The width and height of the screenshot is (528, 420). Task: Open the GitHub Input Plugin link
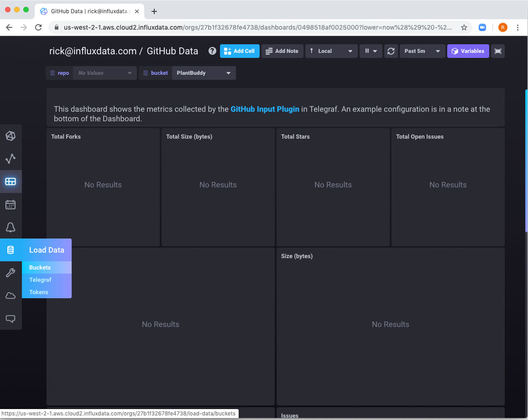pos(264,109)
